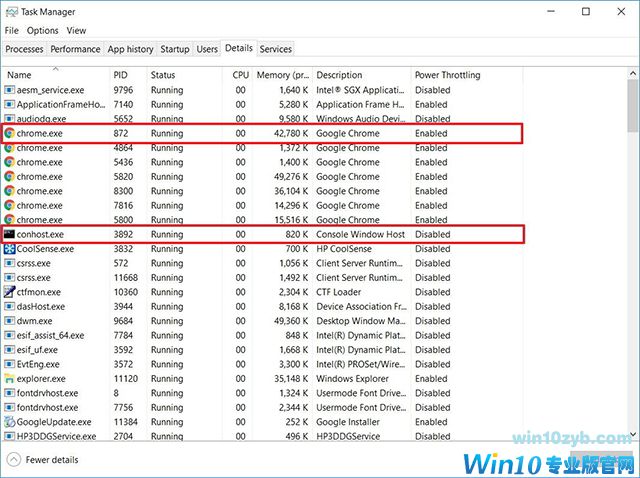Click the Fewer details label
640x478 pixels.
tap(52, 460)
